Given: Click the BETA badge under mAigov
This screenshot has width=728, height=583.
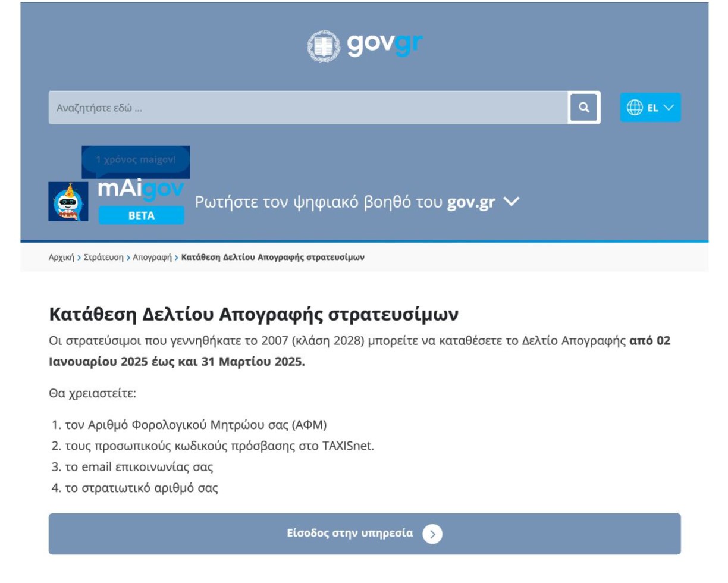Looking at the screenshot, I should coord(142,216).
